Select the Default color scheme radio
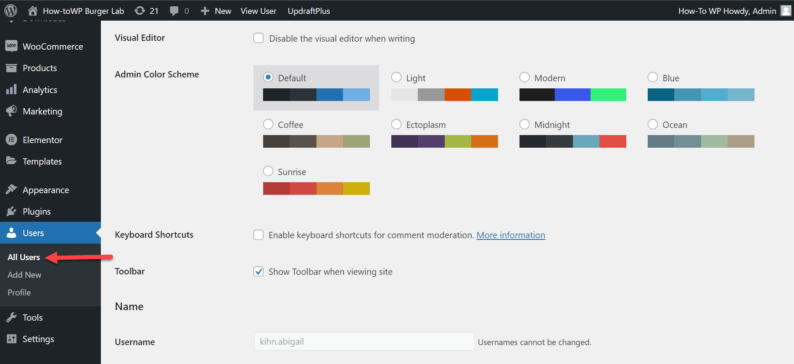794x364 pixels. (x=268, y=77)
